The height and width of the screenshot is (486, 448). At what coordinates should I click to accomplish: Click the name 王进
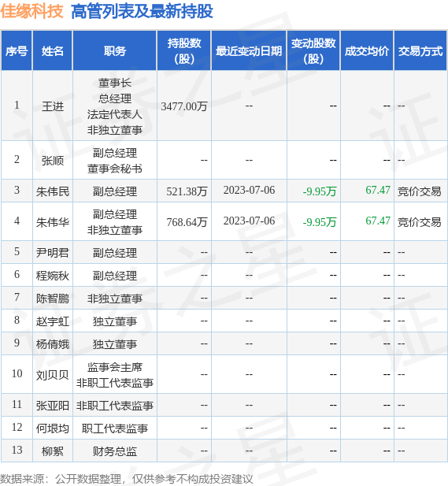53,106
